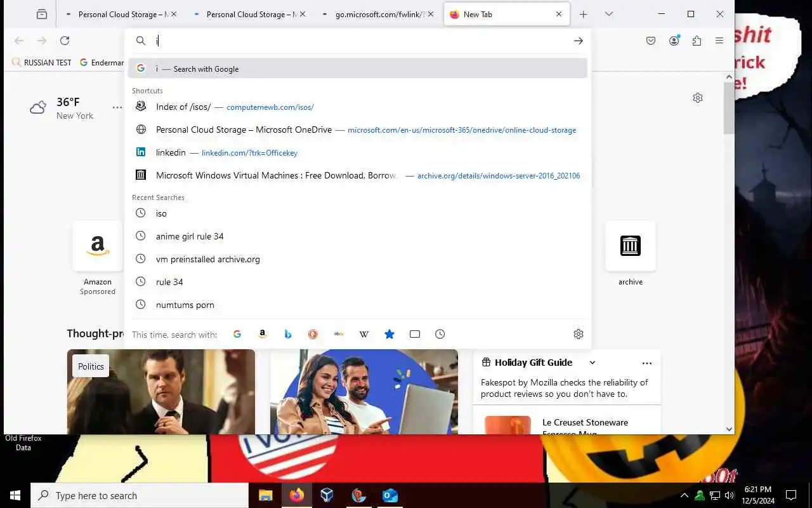
Task: Expand the Holiday Gift Guide chevron
Action: [593, 363]
